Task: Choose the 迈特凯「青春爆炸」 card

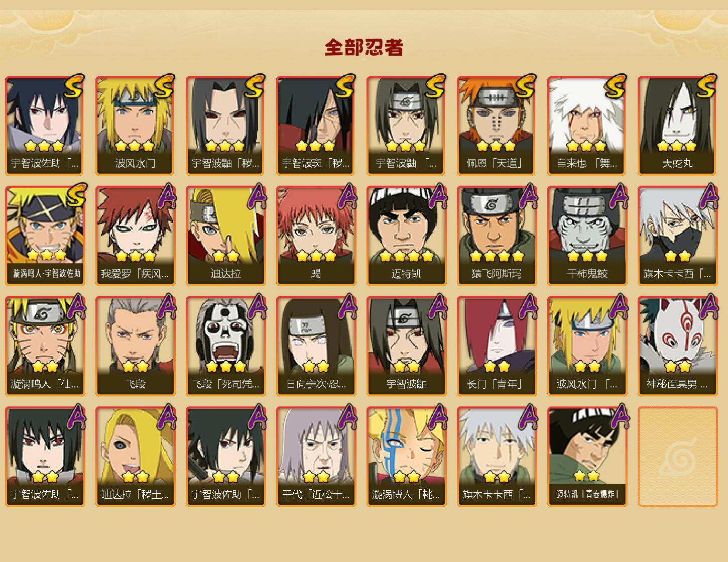Action: 587,457
